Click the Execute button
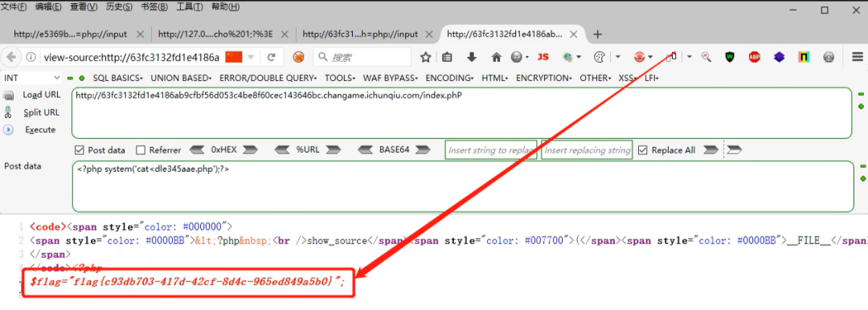The height and width of the screenshot is (310, 868). (x=40, y=129)
